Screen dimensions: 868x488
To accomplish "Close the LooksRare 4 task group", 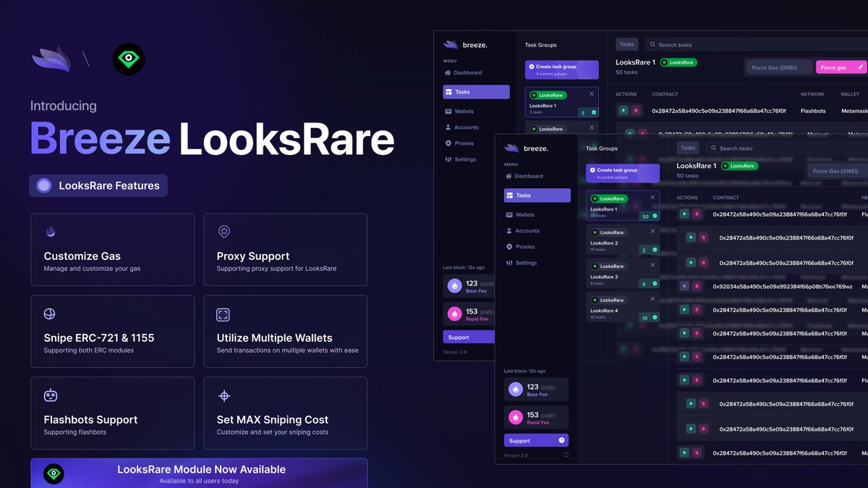I will click(652, 298).
